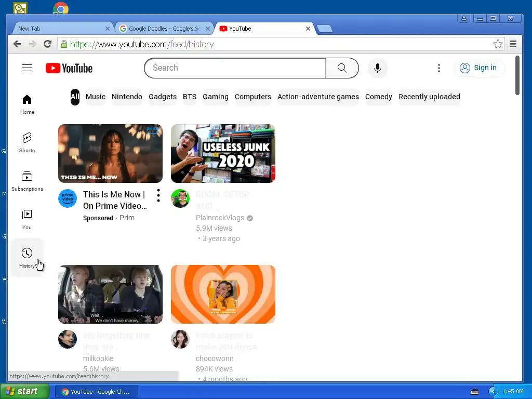The height and width of the screenshot is (399, 532).
Task: Open options for the This Is Me Now ad
Action: [x=158, y=195]
